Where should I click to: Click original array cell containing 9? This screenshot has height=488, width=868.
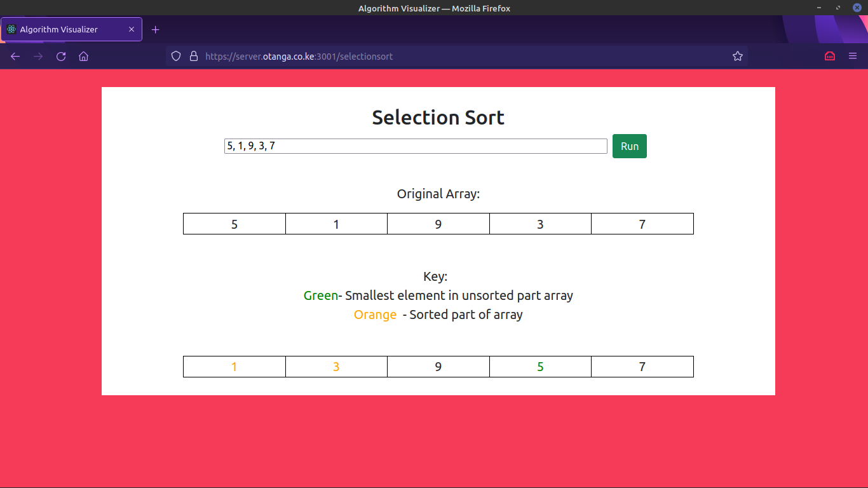[x=438, y=224]
